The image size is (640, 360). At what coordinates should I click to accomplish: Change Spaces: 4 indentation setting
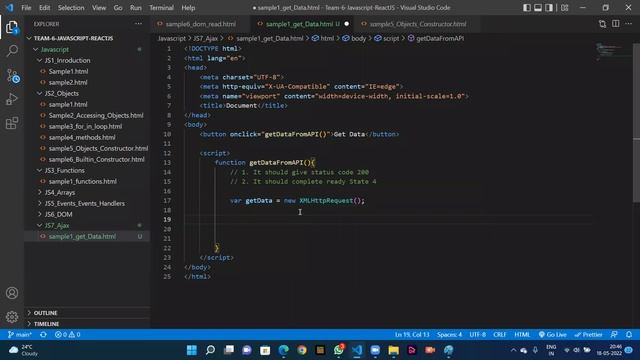449,335
